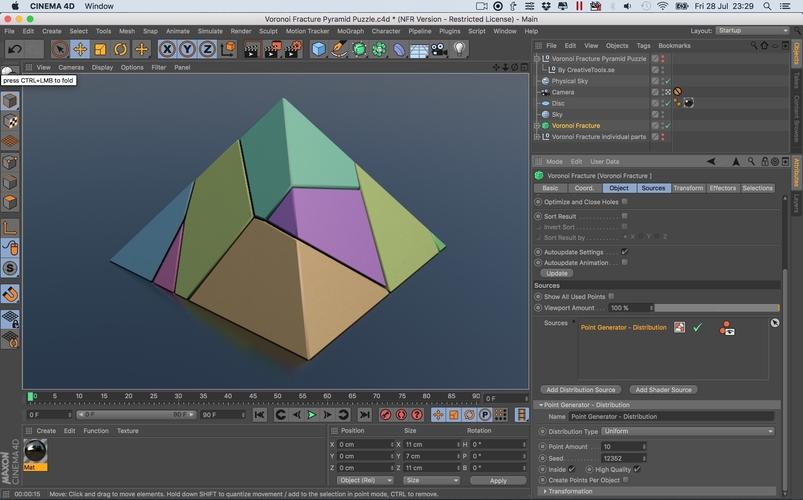Toggle X axis lock
The height and width of the screenshot is (500, 803).
pyautogui.click(x=167, y=49)
